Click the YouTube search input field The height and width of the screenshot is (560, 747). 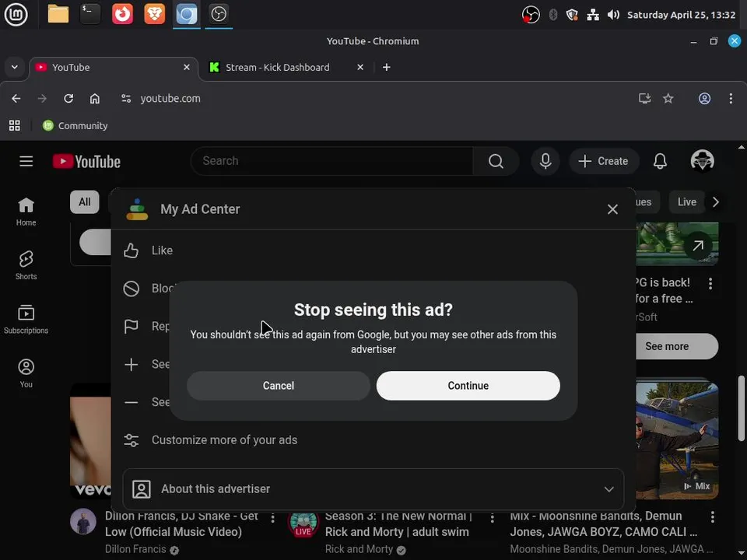click(332, 162)
